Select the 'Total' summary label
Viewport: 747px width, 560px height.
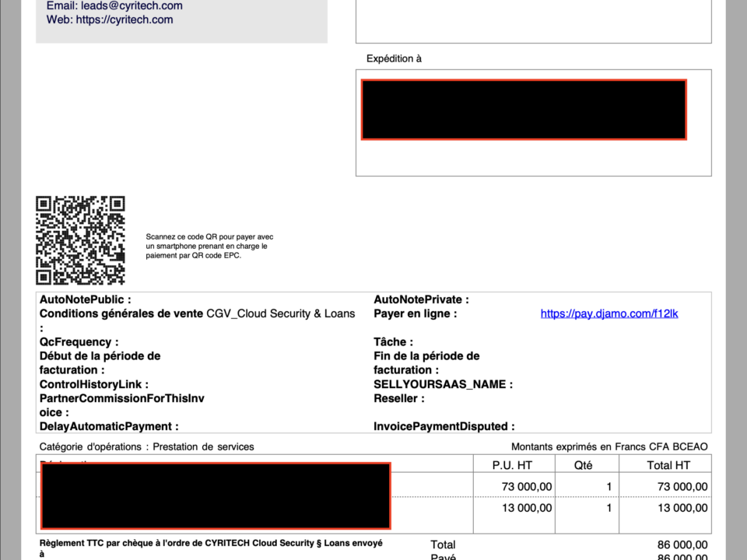tap(443, 544)
